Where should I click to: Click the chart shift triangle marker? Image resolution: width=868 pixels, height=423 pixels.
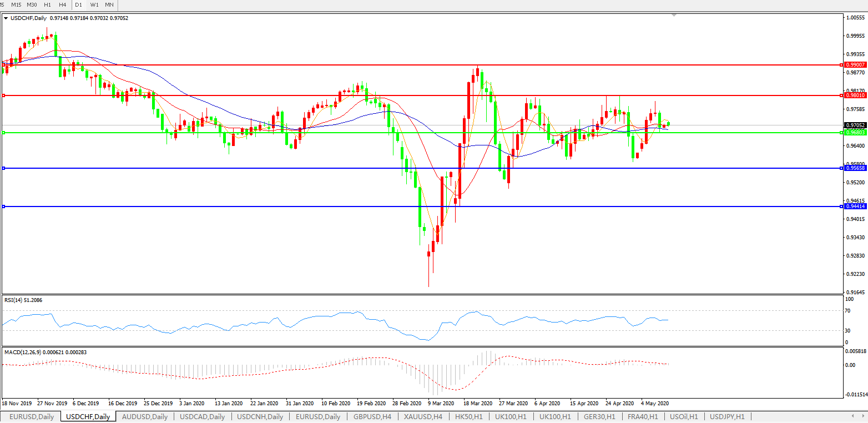pyautogui.click(x=674, y=16)
